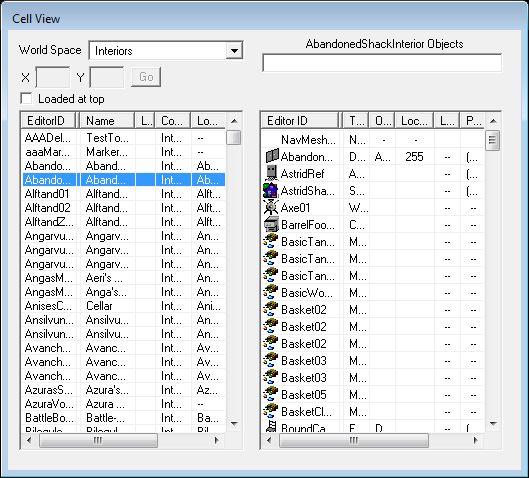Click the O... column header in the objects list
This screenshot has width=529, height=478.
click(x=382, y=121)
